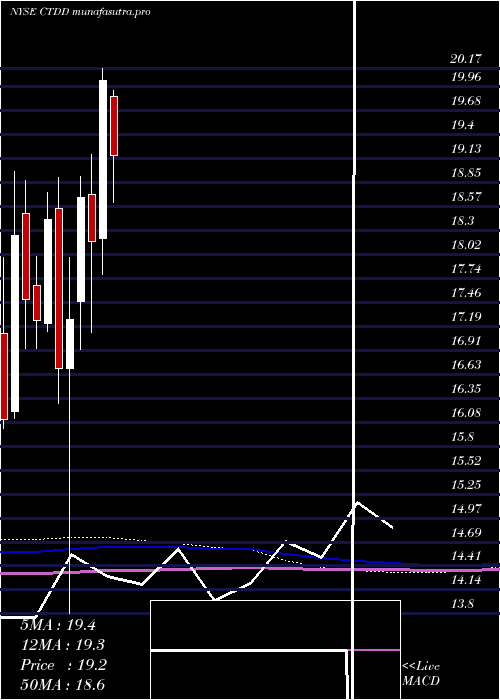Viewport: 500px width, 700px height.
Task: Click the NYSE CTDD munafasutra.pro chart title
Action: click(x=80, y=12)
